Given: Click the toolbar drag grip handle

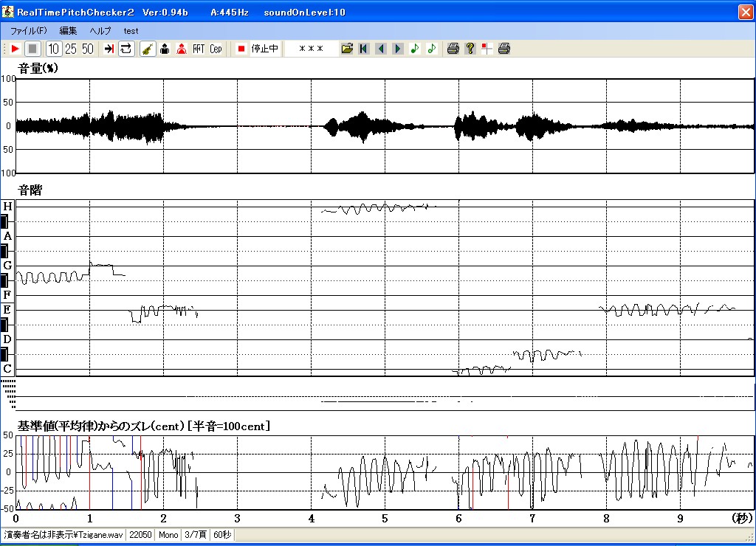Looking at the screenshot, I should coord(4,49).
